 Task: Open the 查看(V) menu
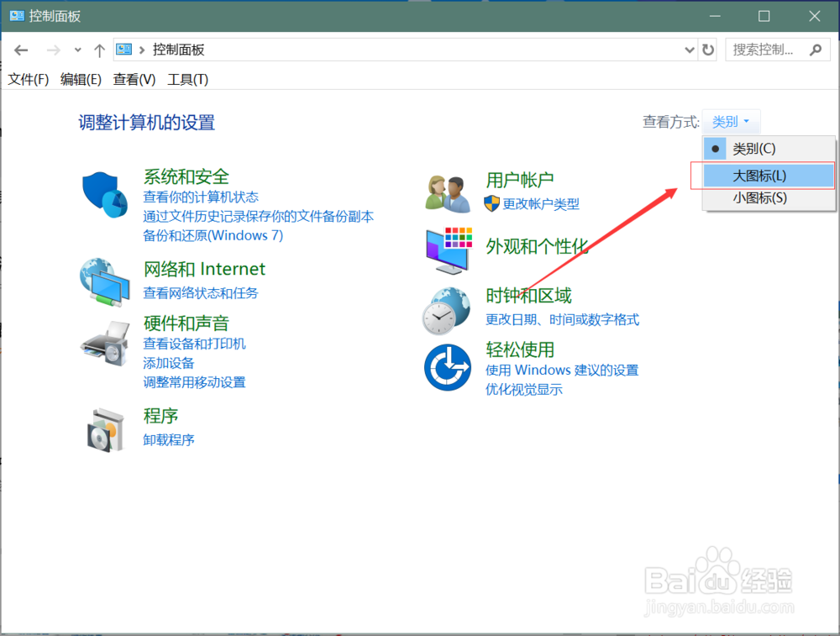134,79
